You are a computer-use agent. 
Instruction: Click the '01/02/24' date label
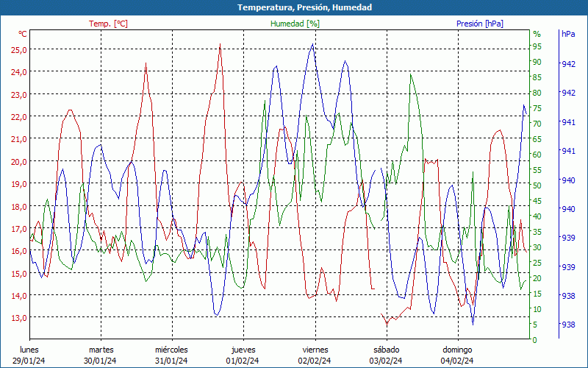[x=243, y=361]
